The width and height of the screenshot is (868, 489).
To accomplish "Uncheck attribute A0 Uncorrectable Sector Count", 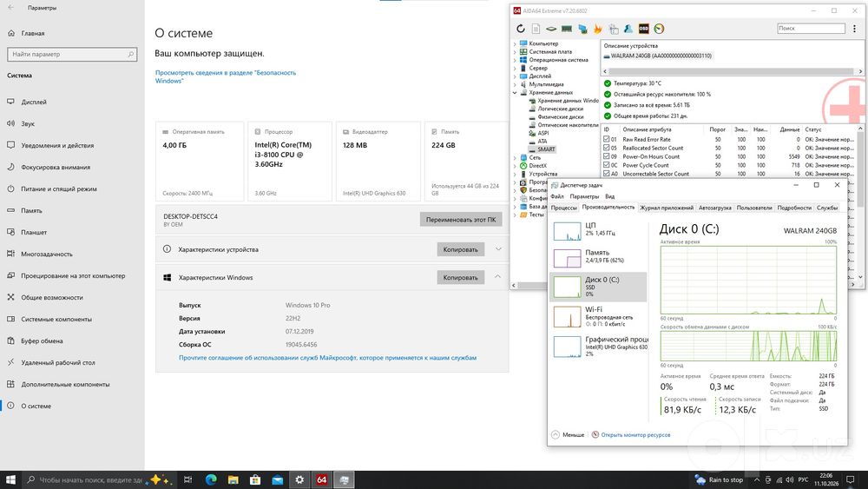I will tap(606, 174).
